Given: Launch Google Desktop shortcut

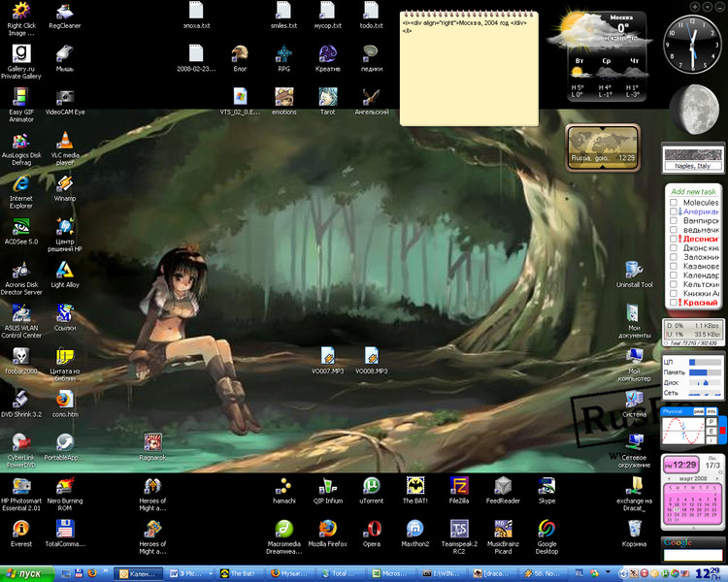Looking at the screenshot, I should [546, 536].
